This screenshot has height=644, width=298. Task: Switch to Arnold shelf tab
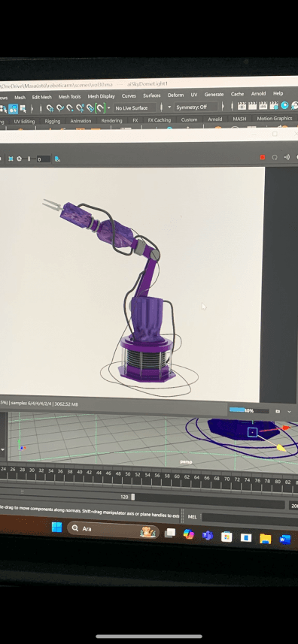(215, 119)
